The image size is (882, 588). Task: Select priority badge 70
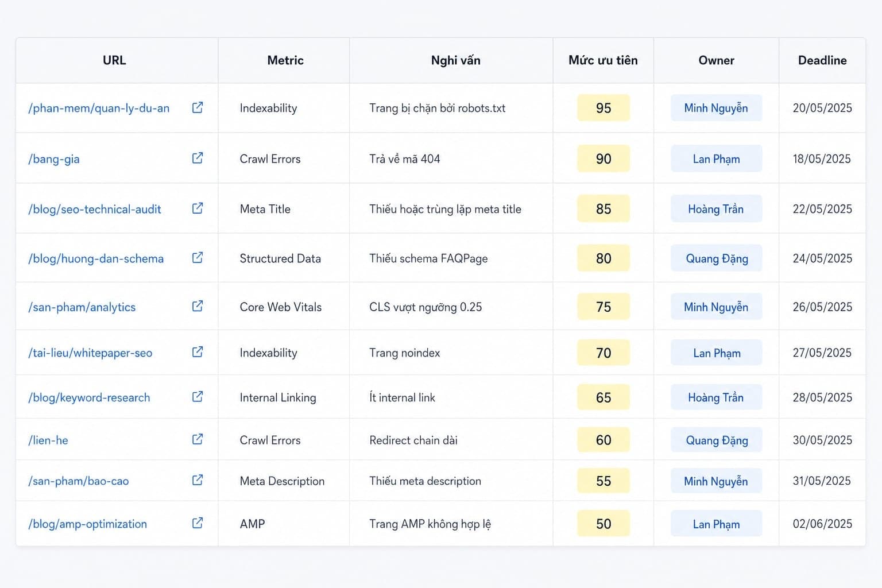[604, 353]
